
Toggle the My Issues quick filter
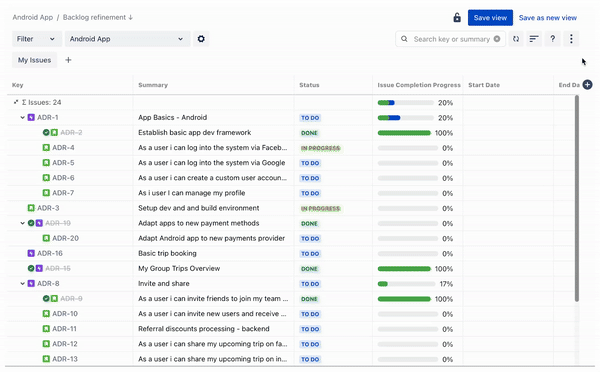click(x=34, y=60)
